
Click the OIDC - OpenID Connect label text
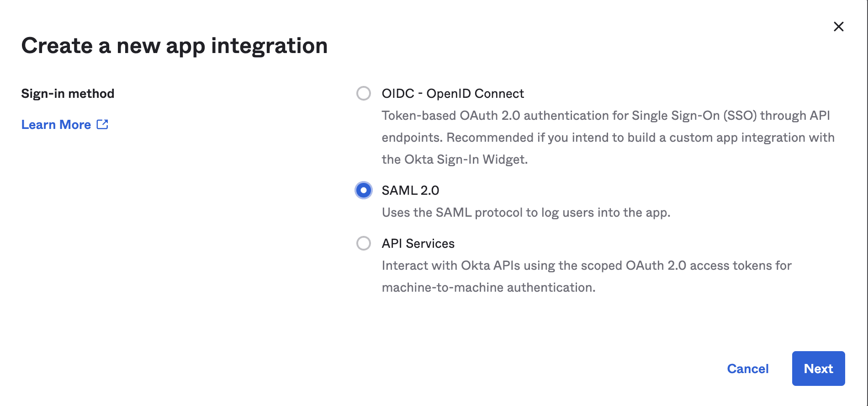(452, 93)
